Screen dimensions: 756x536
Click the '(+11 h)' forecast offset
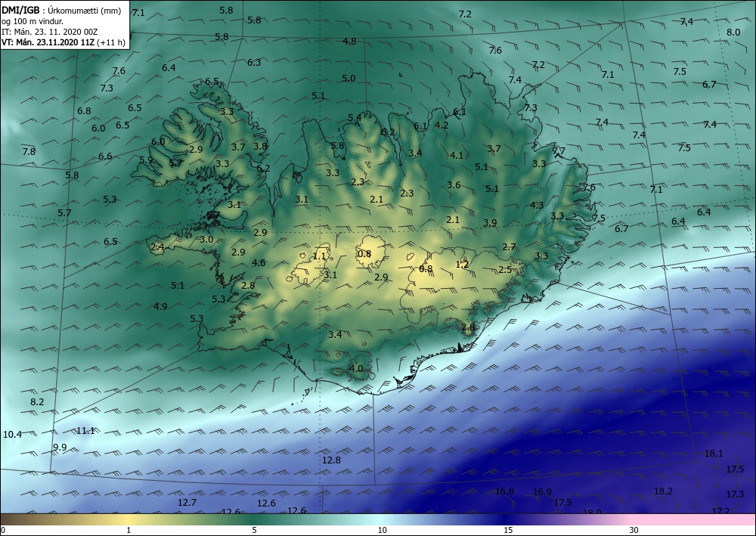coord(111,42)
